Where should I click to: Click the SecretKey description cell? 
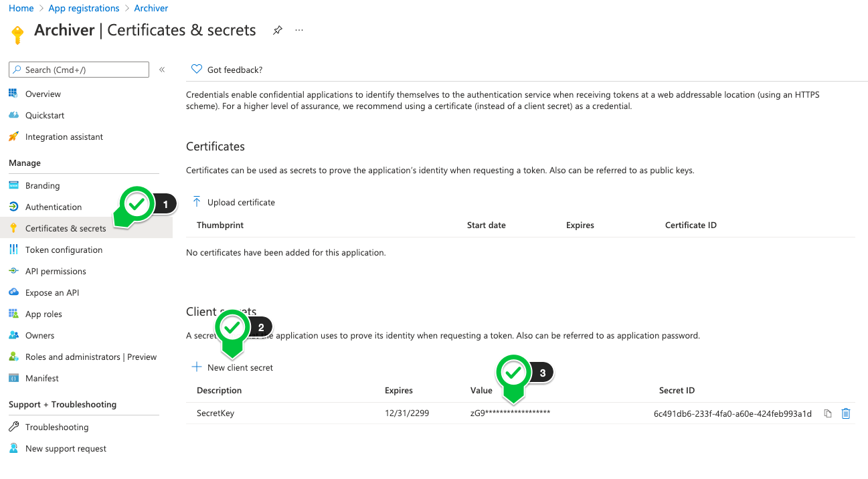pyautogui.click(x=215, y=413)
